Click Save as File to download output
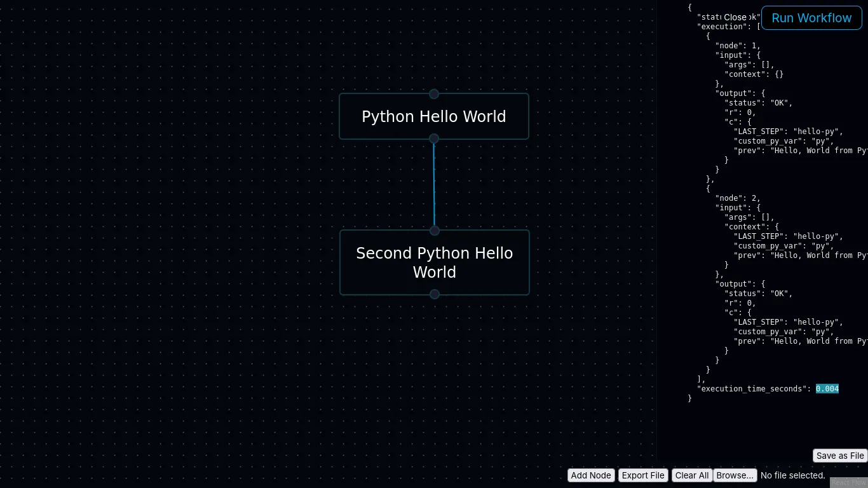 [839, 456]
